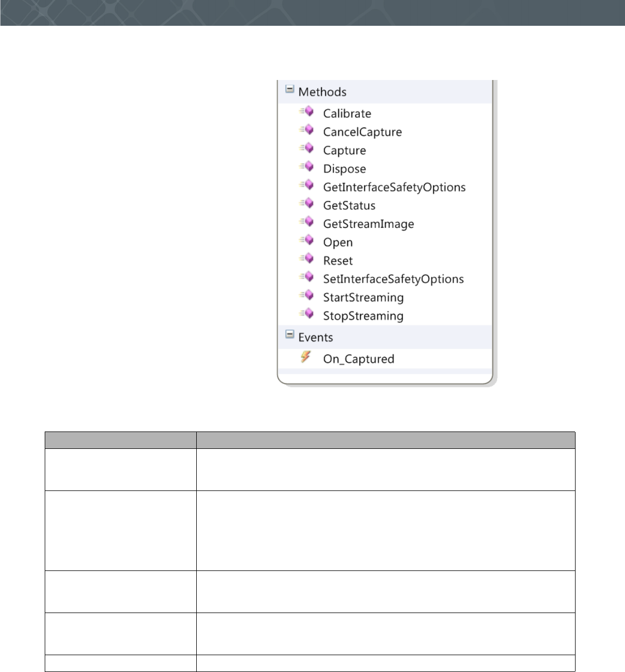Image resolution: width=625 pixels, height=672 pixels.
Task: Select the StopStreaming method name
Action: point(364,316)
